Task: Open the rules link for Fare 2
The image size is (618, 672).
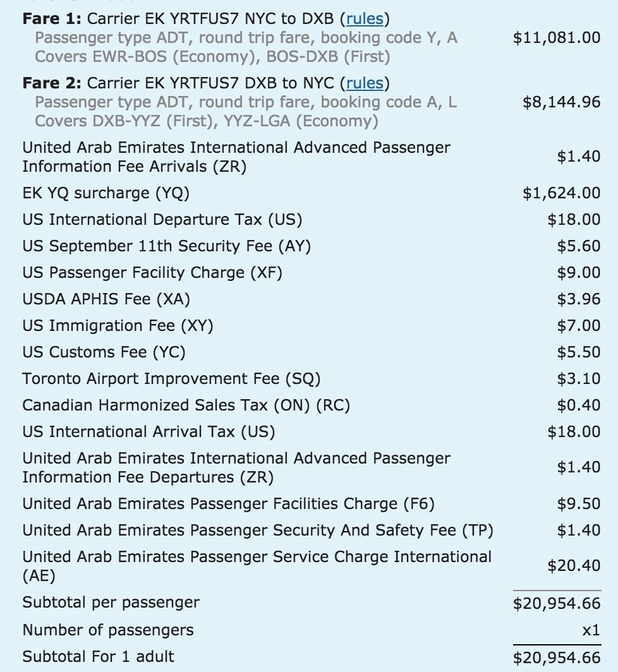Action: [365, 83]
